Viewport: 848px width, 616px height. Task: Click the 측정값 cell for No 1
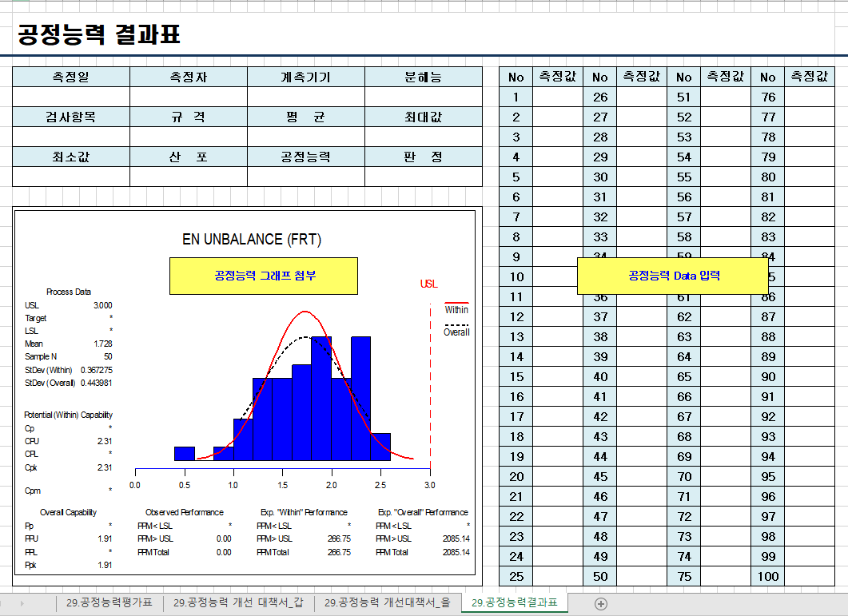point(558,97)
